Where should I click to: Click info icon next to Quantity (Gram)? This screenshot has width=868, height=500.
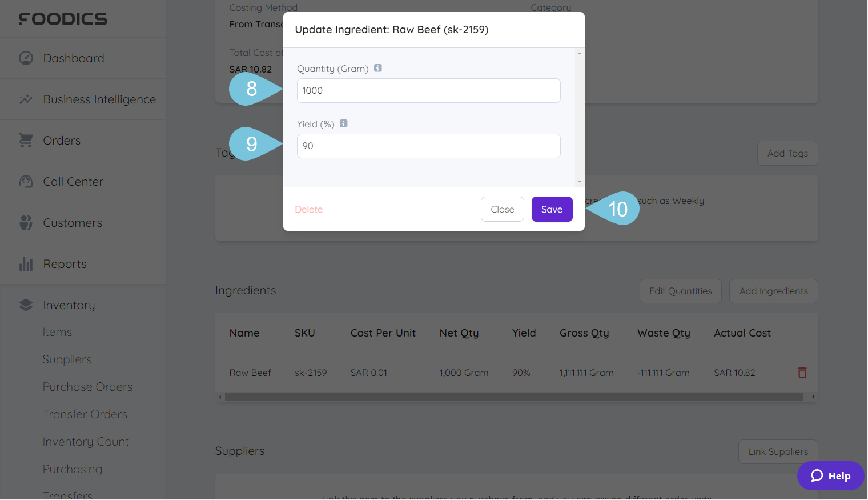pos(378,68)
